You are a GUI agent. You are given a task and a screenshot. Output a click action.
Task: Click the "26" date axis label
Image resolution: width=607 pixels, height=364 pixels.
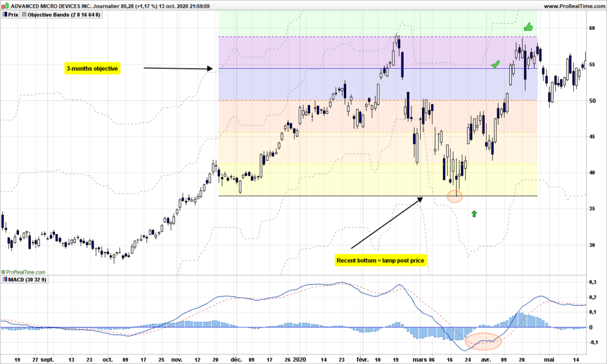[x=287, y=359]
